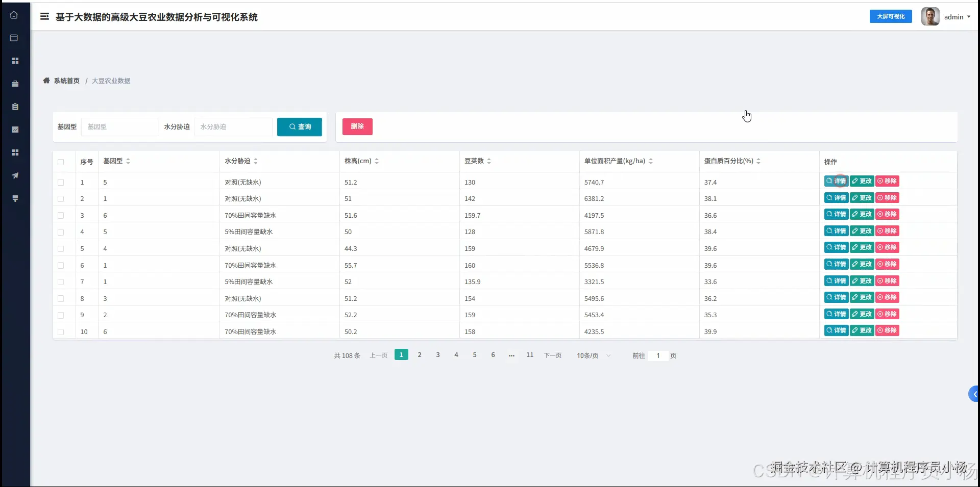The image size is (980, 487).
Task: Check the box for row 5
Action: 61,249
